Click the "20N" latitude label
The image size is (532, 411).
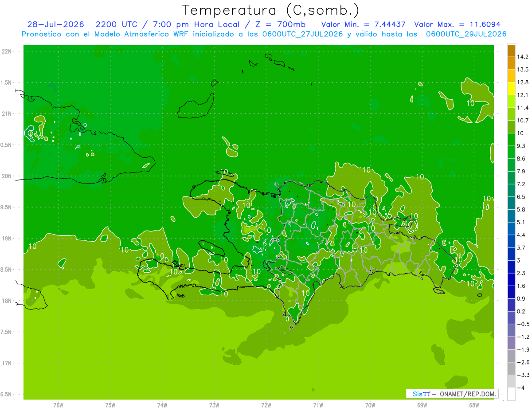tap(8, 176)
